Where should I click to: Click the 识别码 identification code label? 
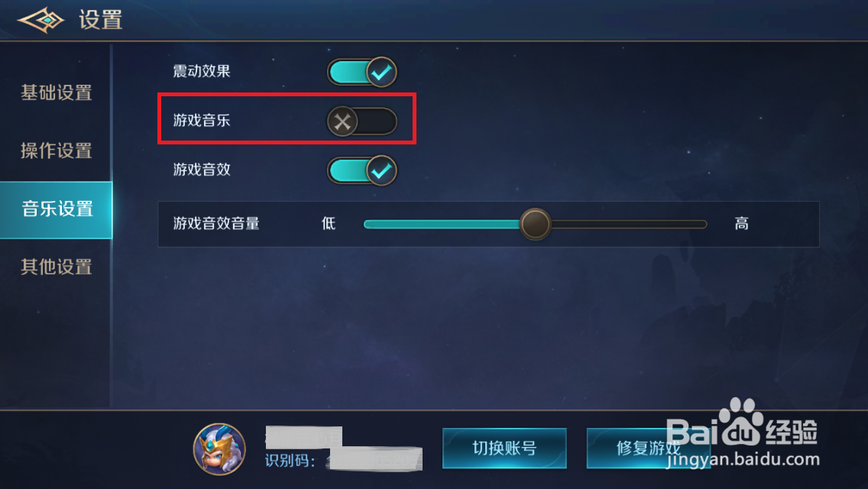pos(290,461)
